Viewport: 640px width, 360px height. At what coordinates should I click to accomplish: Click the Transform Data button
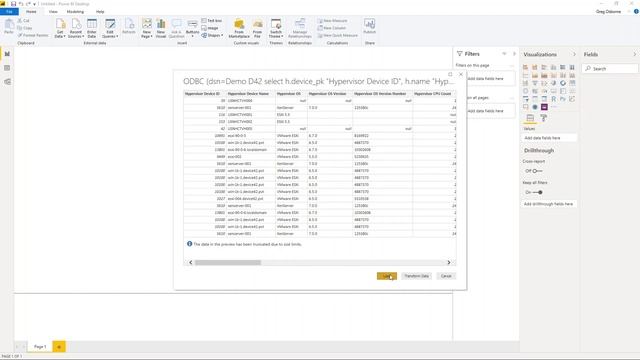(416, 276)
